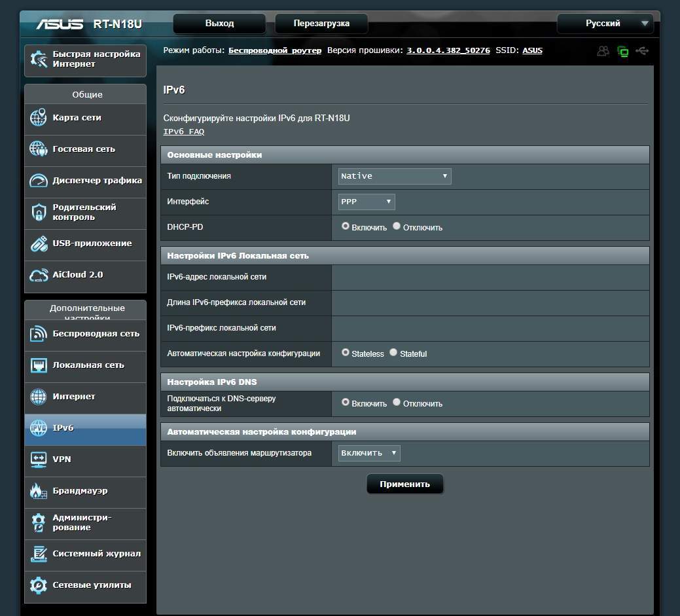Click the IPv6 globe icon
The height and width of the screenshot is (616, 680).
(38, 427)
